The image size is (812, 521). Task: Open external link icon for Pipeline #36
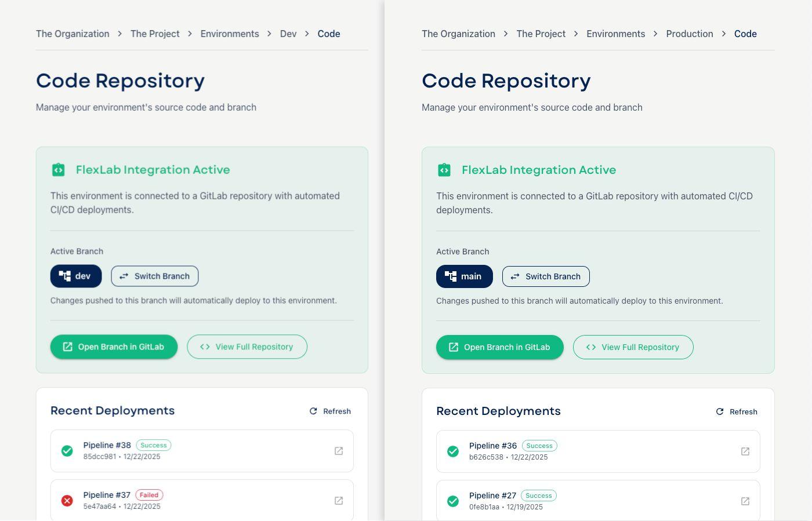(745, 451)
